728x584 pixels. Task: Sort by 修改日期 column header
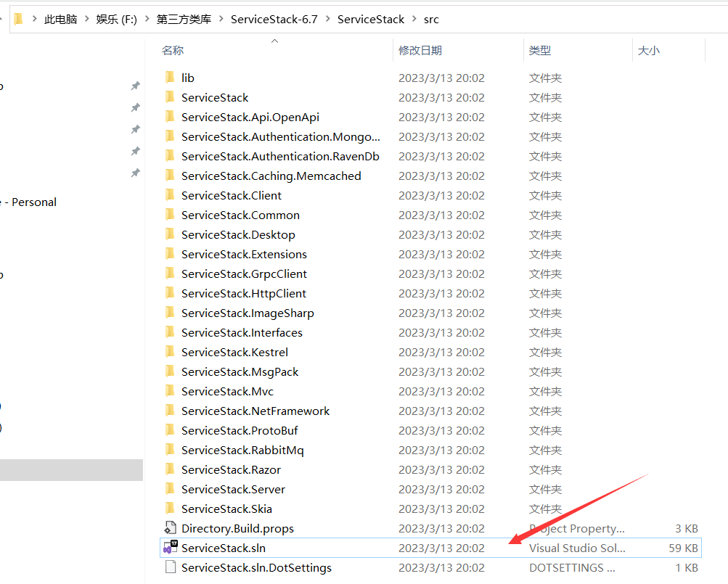click(420, 50)
